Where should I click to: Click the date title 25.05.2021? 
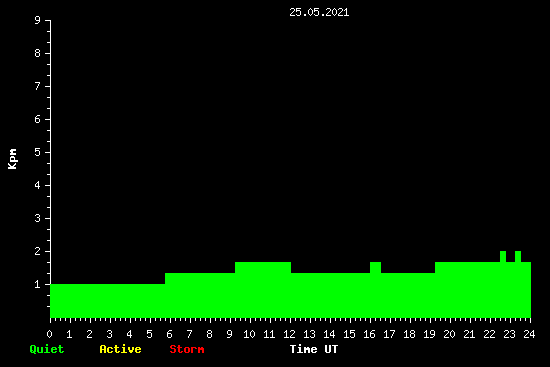pos(319,13)
